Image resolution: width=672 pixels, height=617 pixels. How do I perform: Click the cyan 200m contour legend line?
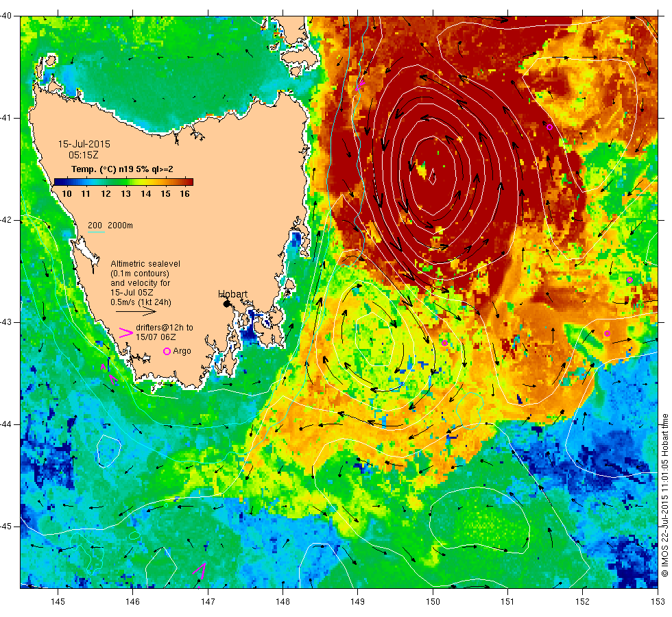pyautogui.click(x=97, y=232)
